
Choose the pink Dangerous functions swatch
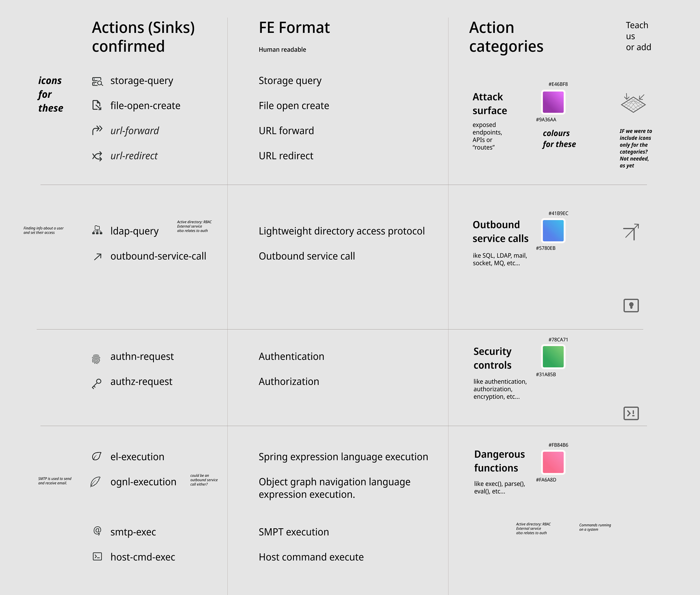coord(553,462)
